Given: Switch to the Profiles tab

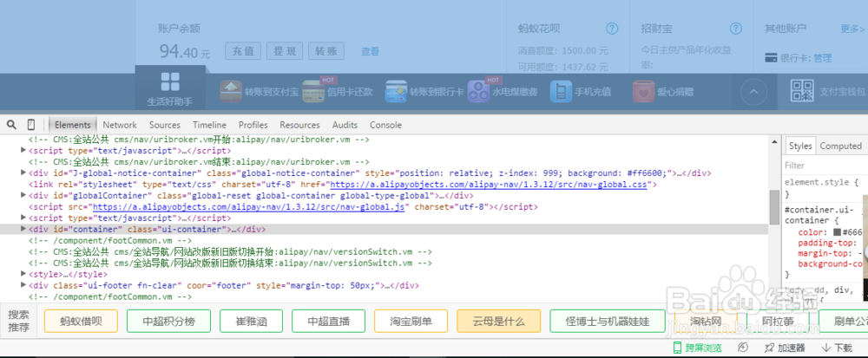Looking at the screenshot, I should 253,125.
